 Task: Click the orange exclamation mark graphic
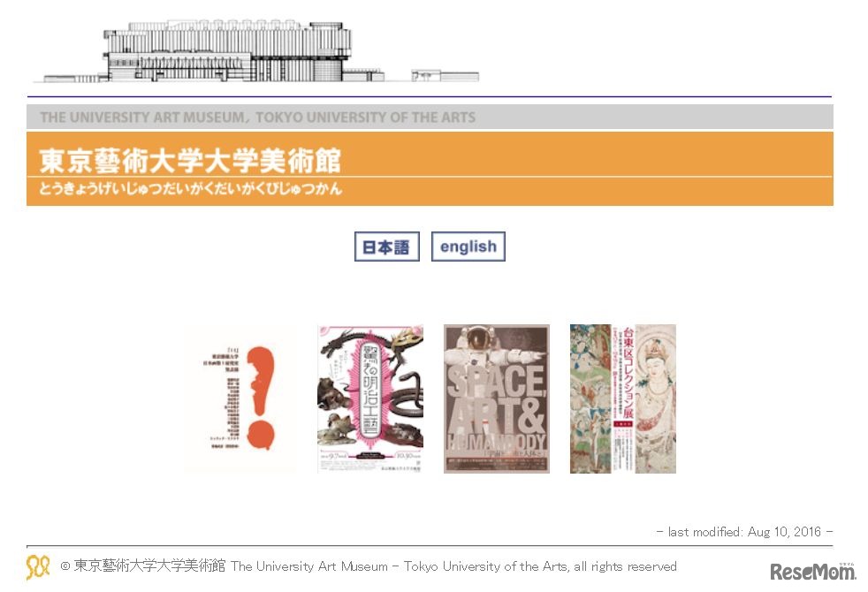click(x=260, y=398)
